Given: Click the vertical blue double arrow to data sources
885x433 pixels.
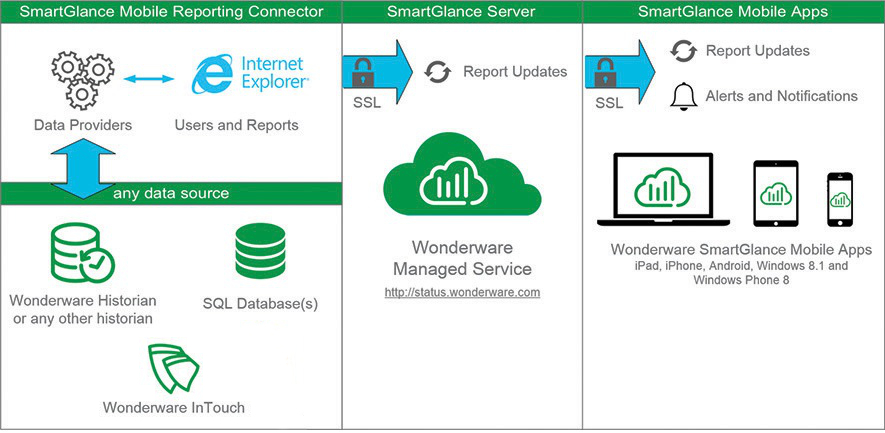Looking at the screenshot, I should pos(83,168).
